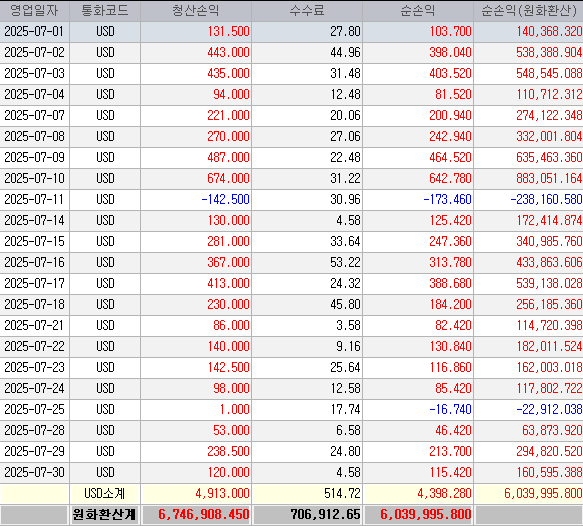Click the 영업일자 column header
The height and width of the screenshot is (526, 583).
point(35,11)
